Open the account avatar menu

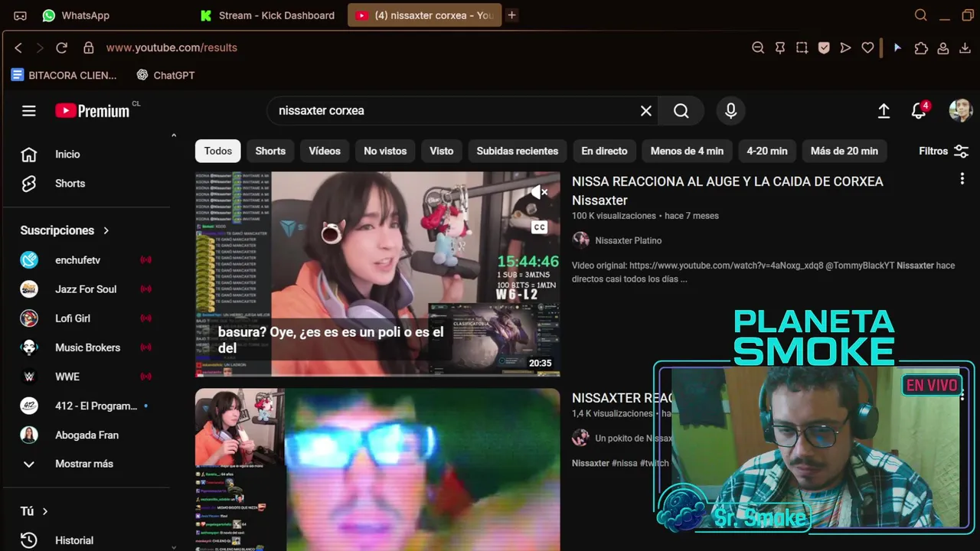tap(960, 111)
